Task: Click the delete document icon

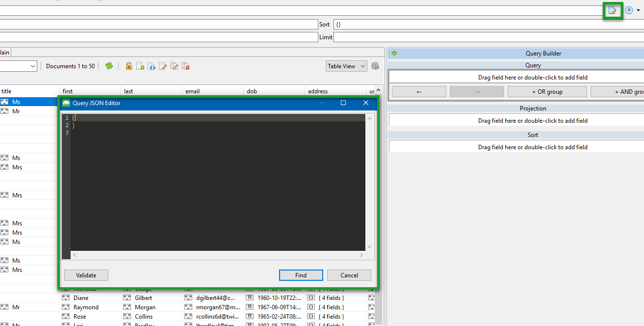Action: coord(185,65)
